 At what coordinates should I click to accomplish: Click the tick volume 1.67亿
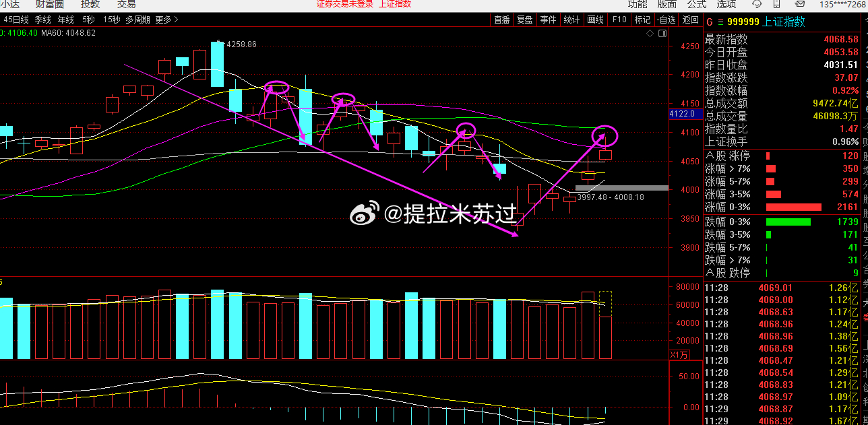[844, 421]
